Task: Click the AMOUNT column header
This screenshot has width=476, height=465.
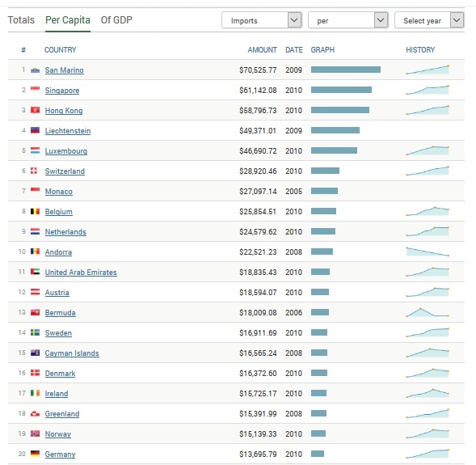Action: 263,50
